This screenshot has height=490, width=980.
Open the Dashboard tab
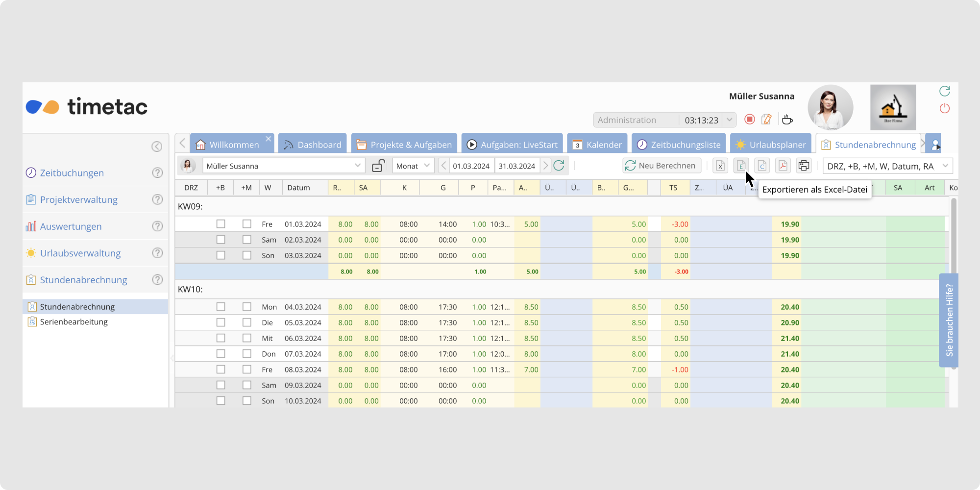pyautogui.click(x=313, y=145)
